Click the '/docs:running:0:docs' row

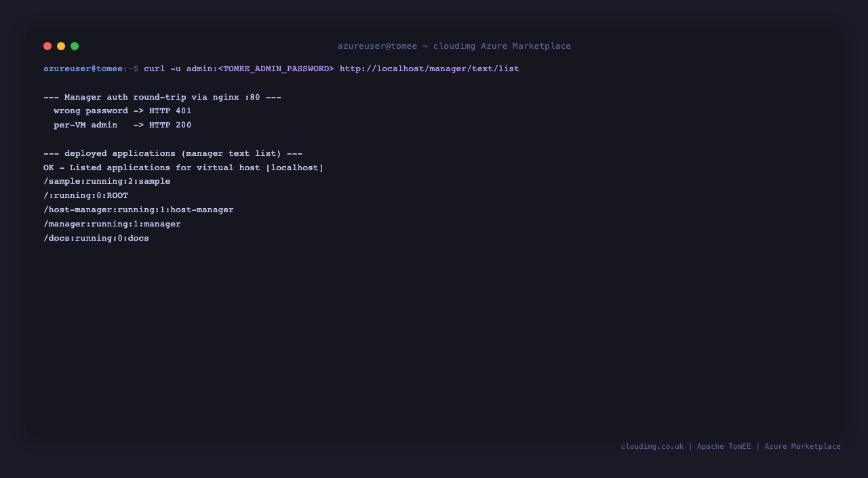tap(96, 239)
